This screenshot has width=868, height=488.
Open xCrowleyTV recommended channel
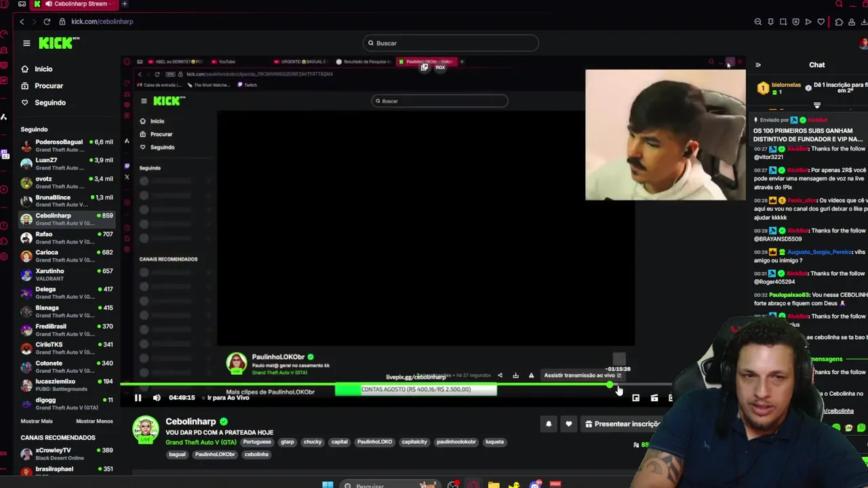click(x=66, y=453)
